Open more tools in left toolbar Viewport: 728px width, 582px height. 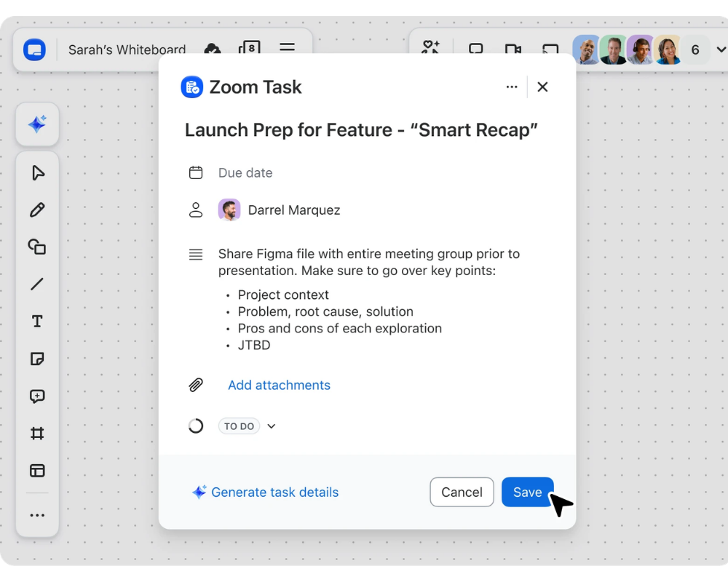[x=37, y=516]
